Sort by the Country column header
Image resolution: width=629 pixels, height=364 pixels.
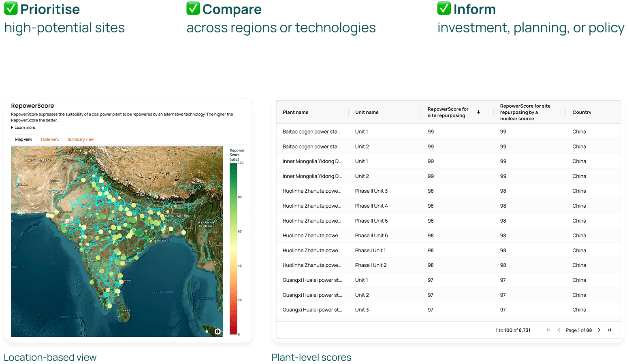(582, 112)
